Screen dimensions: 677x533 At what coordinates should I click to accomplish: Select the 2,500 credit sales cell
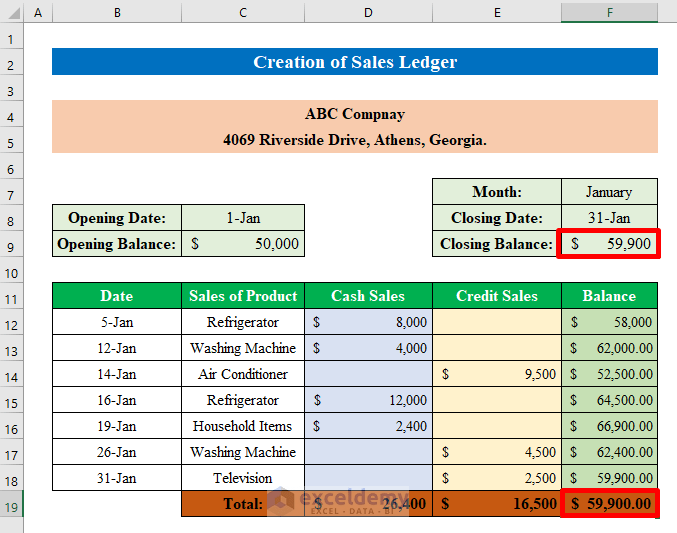click(497, 478)
